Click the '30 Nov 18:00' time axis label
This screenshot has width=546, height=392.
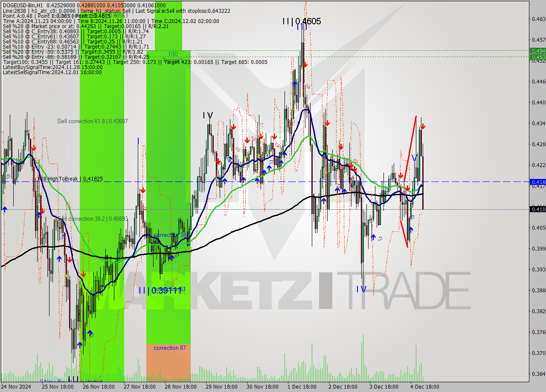262,387
